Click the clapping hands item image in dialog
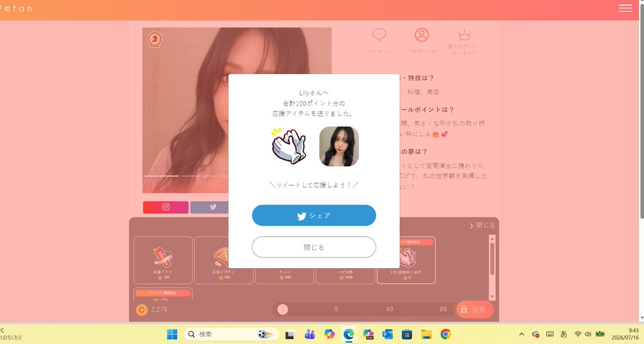 click(x=288, y=146)
